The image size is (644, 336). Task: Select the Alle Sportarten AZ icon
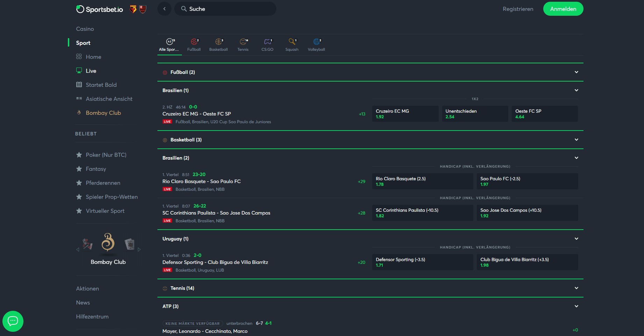pyautogui.click(x=170, y=42)
